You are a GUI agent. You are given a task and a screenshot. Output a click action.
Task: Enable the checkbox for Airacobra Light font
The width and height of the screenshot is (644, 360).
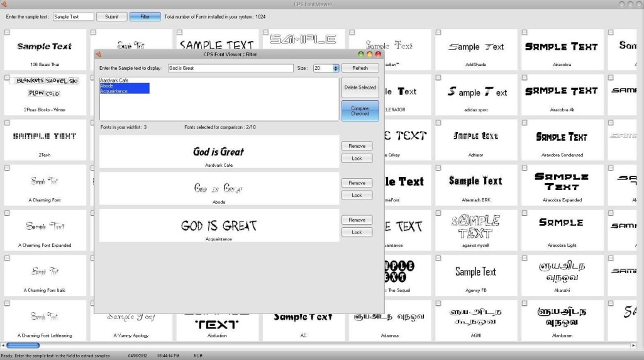coord(525,213)
